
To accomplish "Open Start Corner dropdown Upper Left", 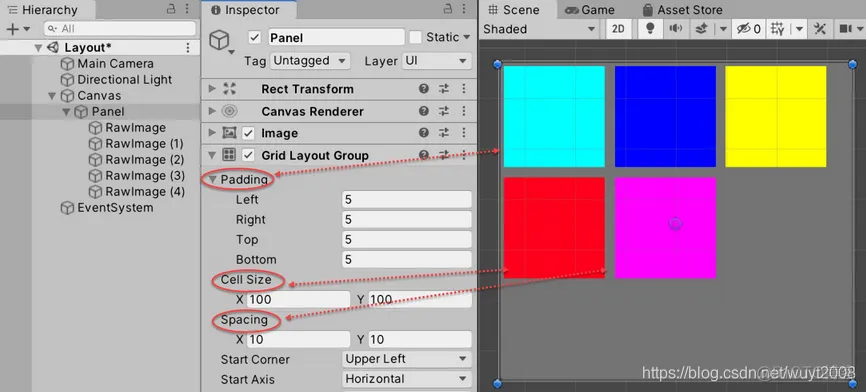I will (x=406, y=359).
